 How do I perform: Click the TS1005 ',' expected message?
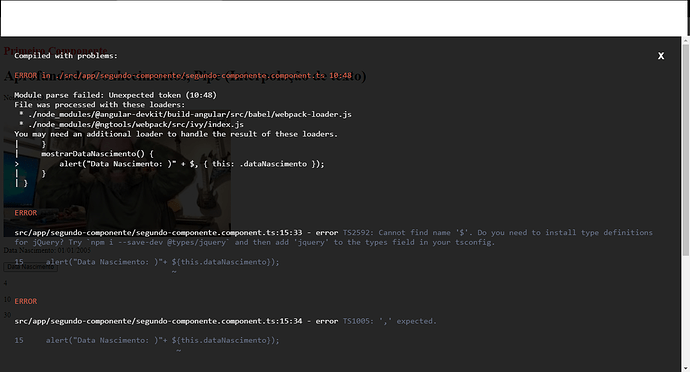(x=390, y=321)
